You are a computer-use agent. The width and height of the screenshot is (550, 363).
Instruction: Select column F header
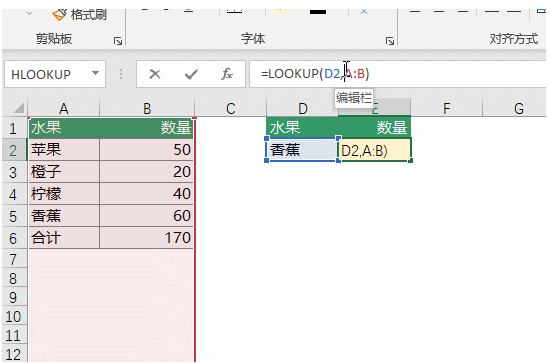pos(446,108)
